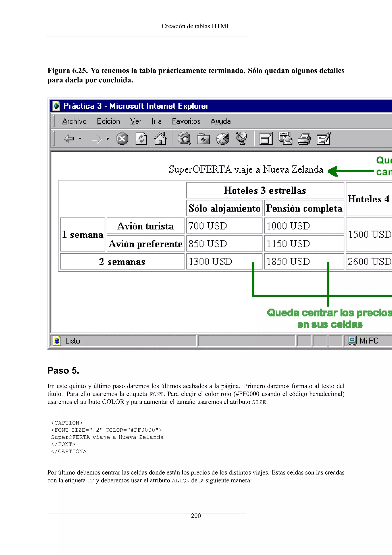Click the Paso 5. heading

click(63, 371)
